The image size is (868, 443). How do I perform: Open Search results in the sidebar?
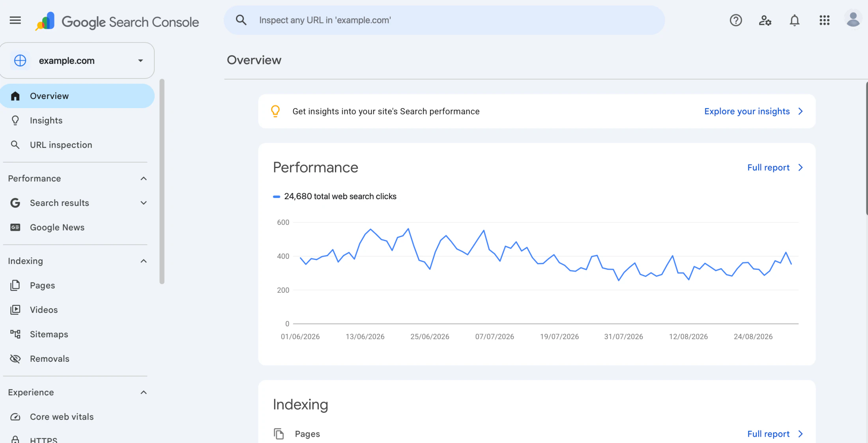coord(60,203)
